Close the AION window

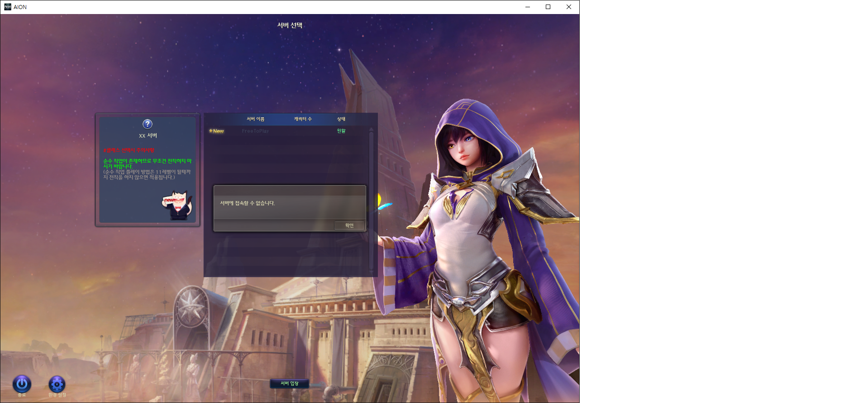pos(569,7)
